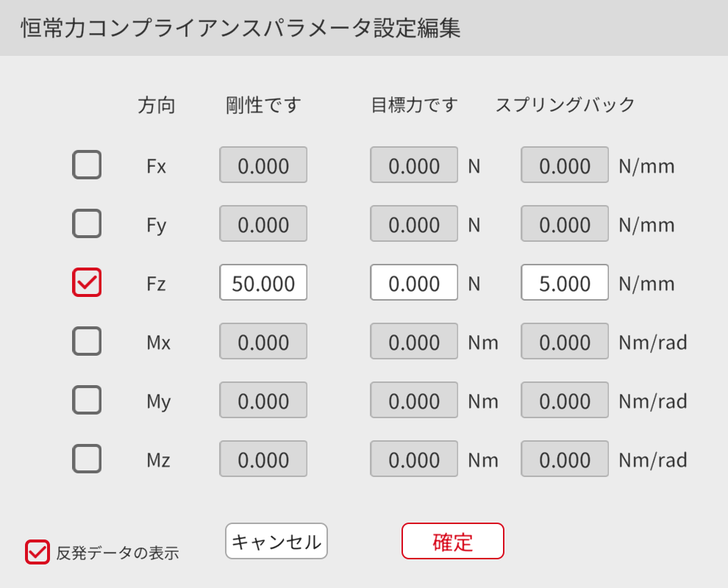Select the Mz direction checkbox
728x588 pixels.
click(87, 459)
